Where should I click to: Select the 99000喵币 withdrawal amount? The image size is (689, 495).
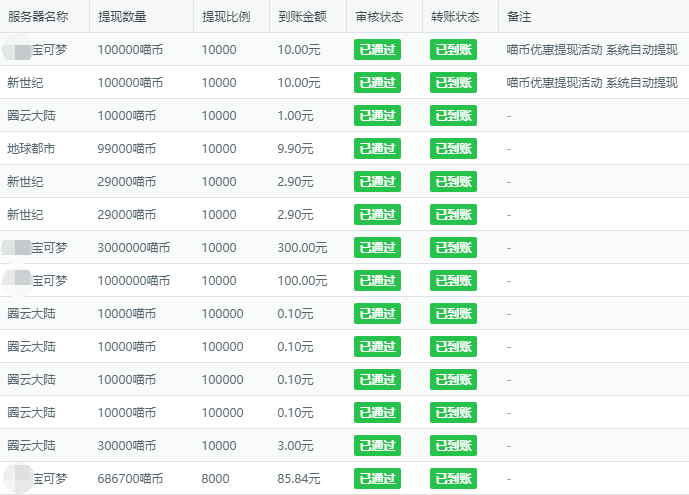[127, 149]
